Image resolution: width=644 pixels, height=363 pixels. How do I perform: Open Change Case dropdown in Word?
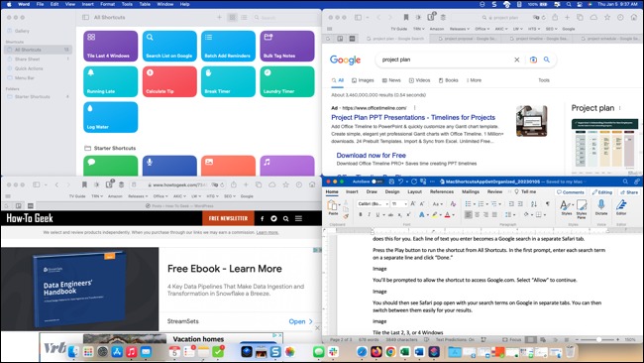pos(437,204)
